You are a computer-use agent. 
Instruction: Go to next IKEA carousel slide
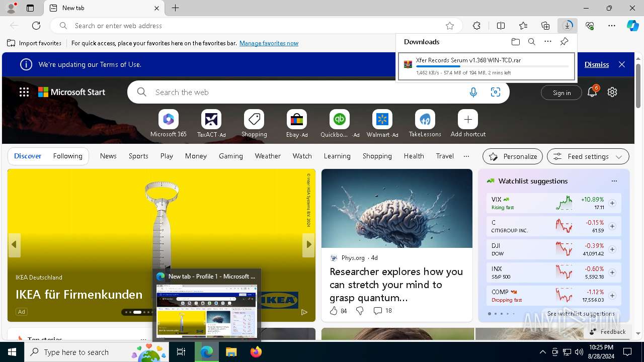click(309, 244)
